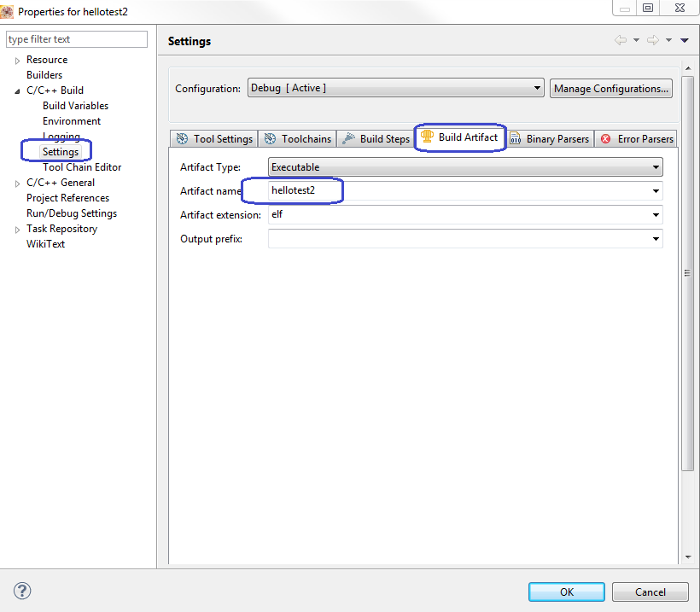This screenshot has height=612, width=700.
Task: Expand the Task Repository tree node
Action: point(17,230)
